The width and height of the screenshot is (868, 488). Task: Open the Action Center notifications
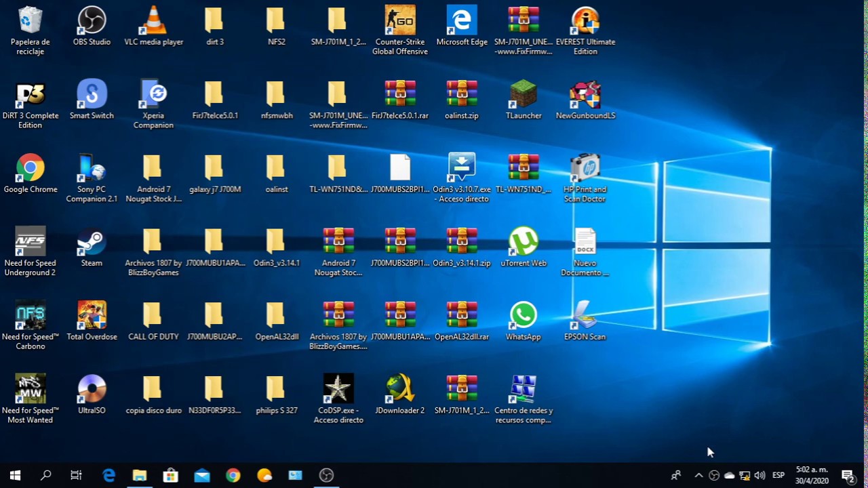pyautogui.click(x=848, y=475)
